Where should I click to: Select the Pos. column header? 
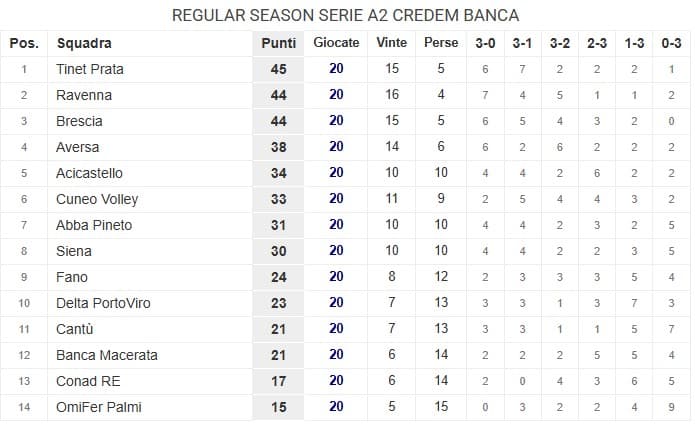24,43
